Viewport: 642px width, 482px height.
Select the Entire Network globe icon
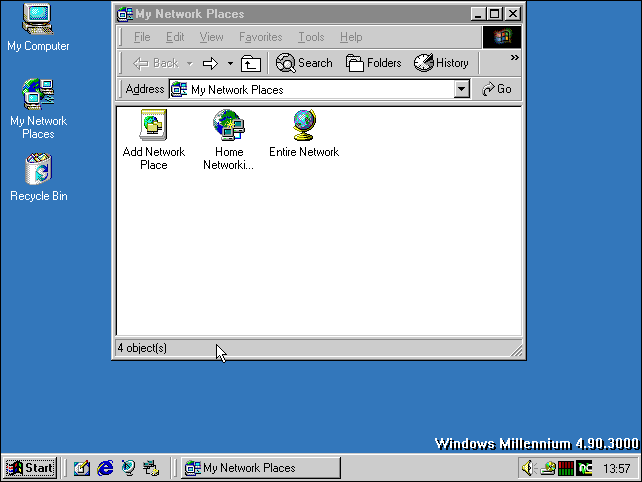304,134
